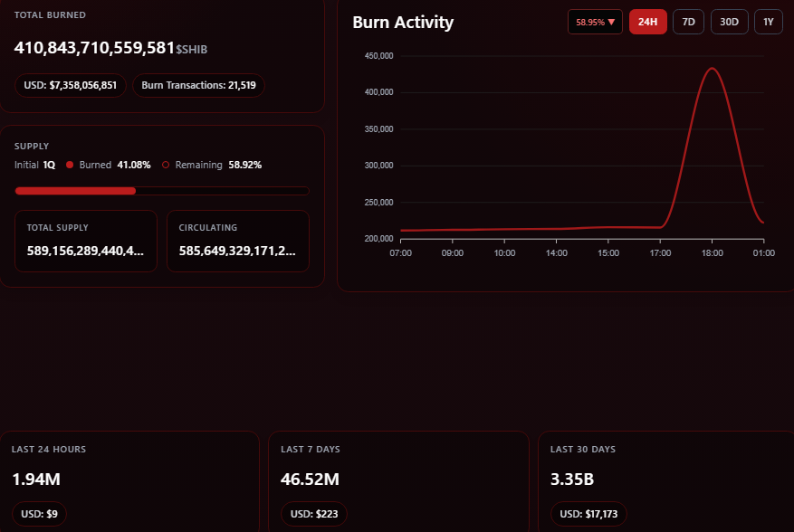Click the Last 30 Days 3.35B value

[572, 480]
